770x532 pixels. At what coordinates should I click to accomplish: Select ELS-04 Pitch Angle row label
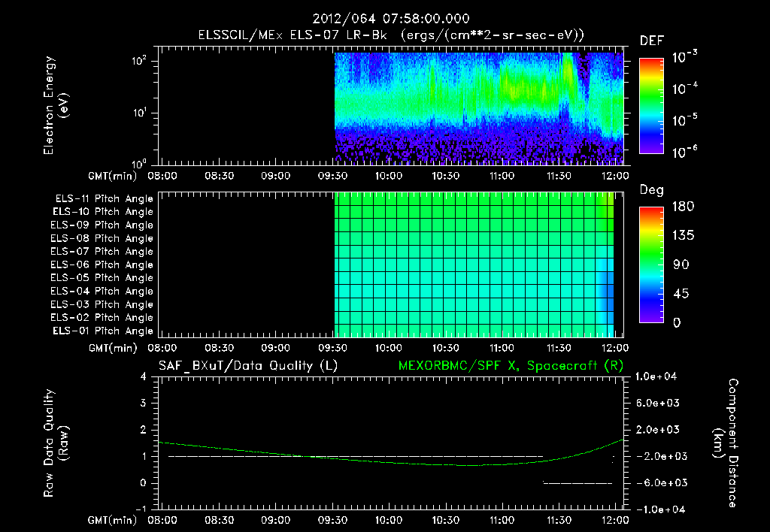point(102,291)
